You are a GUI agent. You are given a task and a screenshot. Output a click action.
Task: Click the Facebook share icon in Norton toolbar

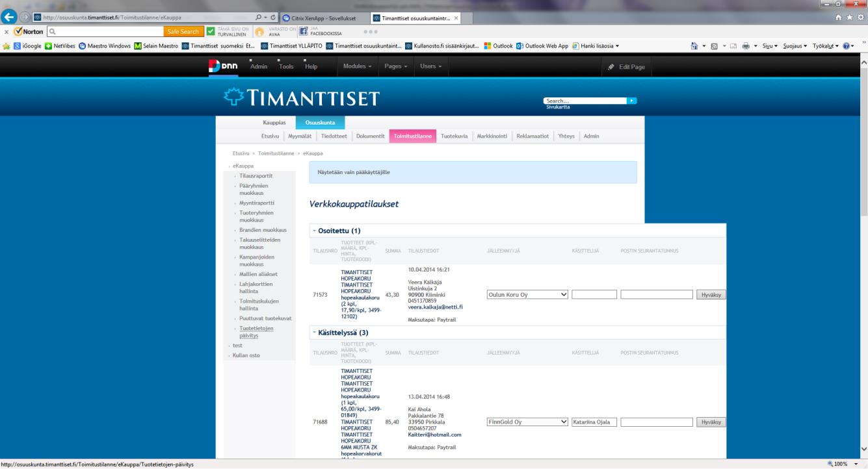coord(305,31)
